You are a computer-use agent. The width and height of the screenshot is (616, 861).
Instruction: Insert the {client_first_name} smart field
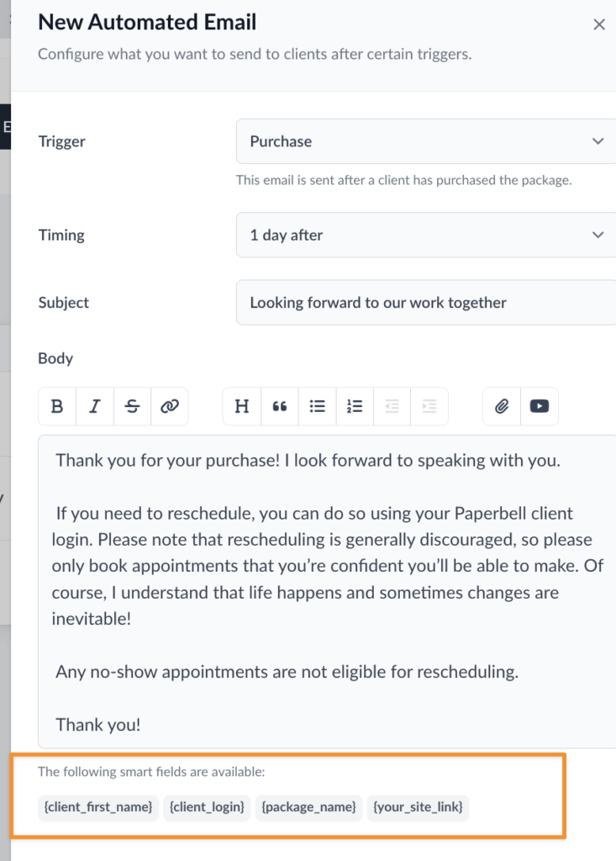point(98,808)
